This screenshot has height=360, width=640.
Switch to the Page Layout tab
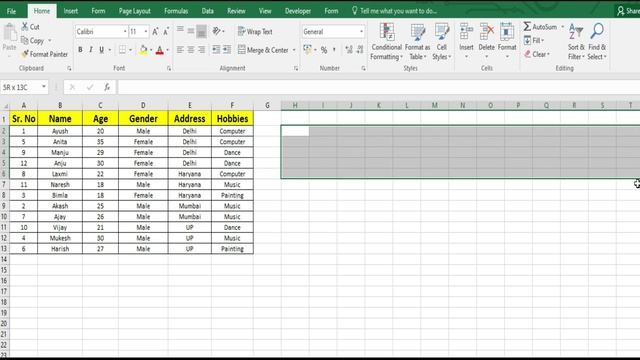[x=135, y=11]
